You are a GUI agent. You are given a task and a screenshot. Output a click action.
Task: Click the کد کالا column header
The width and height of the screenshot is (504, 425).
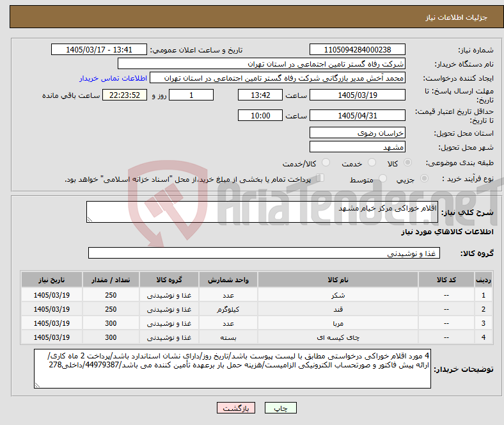(x=446, y=280)
